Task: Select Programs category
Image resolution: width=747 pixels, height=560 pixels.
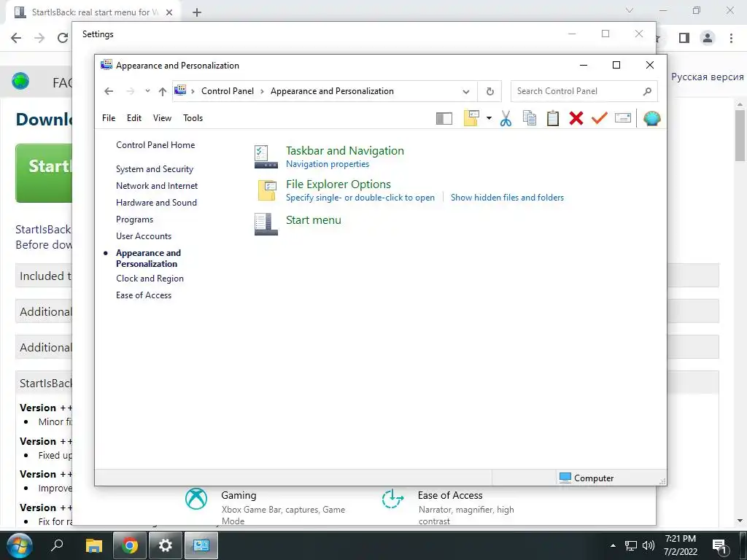Action: 134,219
